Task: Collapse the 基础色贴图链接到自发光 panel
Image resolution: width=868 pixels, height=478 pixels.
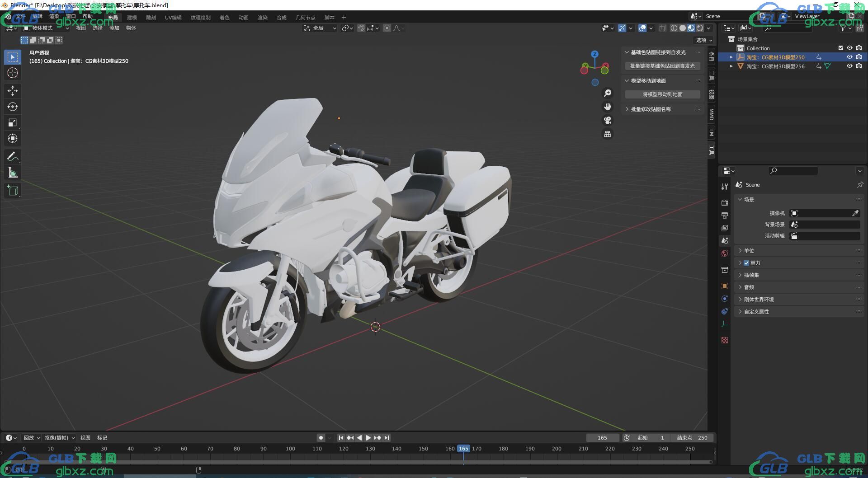Action: tap(627, 52)
